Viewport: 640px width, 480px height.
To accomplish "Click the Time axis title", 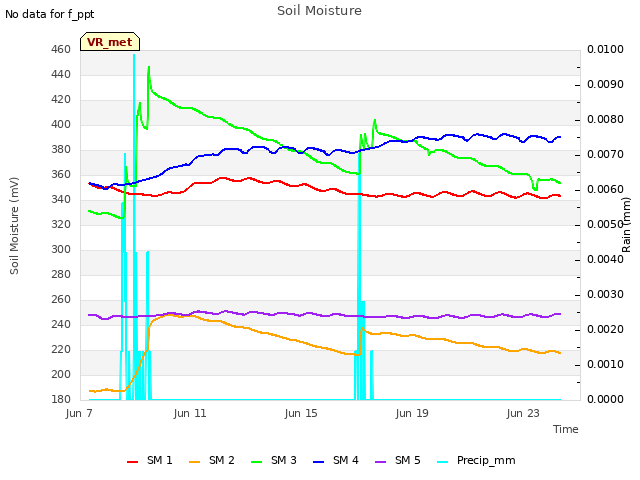I will pos(566,429).
